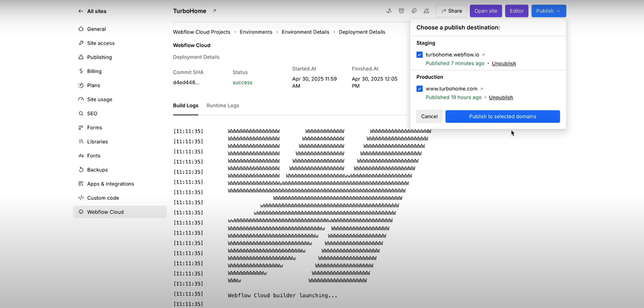Go to Webflow Cloud Projects breadcrumb
This screenshot has height=308, width=644.
point(202,32)
